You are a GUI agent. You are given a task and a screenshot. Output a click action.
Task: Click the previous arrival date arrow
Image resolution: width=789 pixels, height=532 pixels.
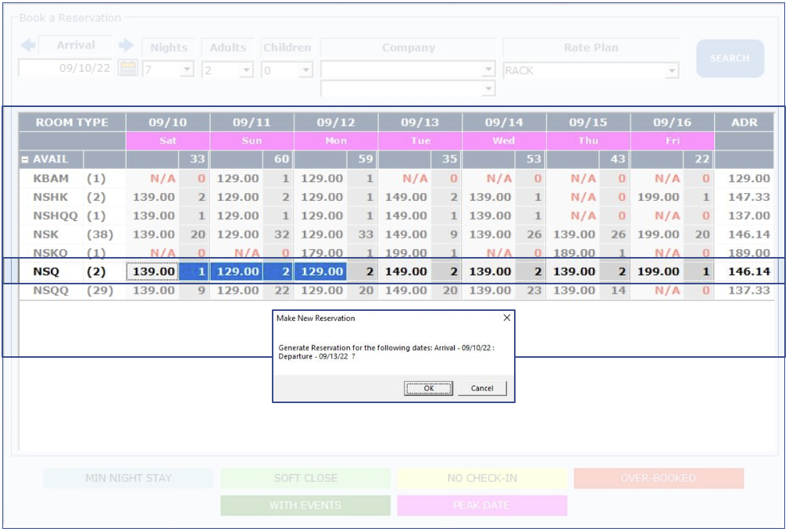coord(27,46)
